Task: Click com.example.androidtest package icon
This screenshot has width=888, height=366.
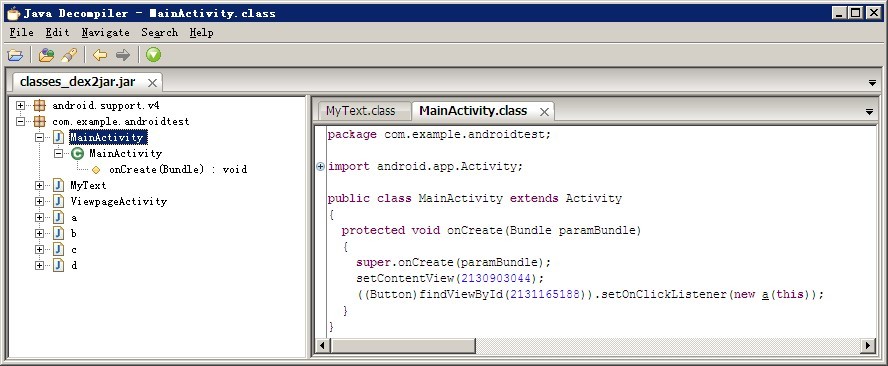Action: [x=39, y=121]
